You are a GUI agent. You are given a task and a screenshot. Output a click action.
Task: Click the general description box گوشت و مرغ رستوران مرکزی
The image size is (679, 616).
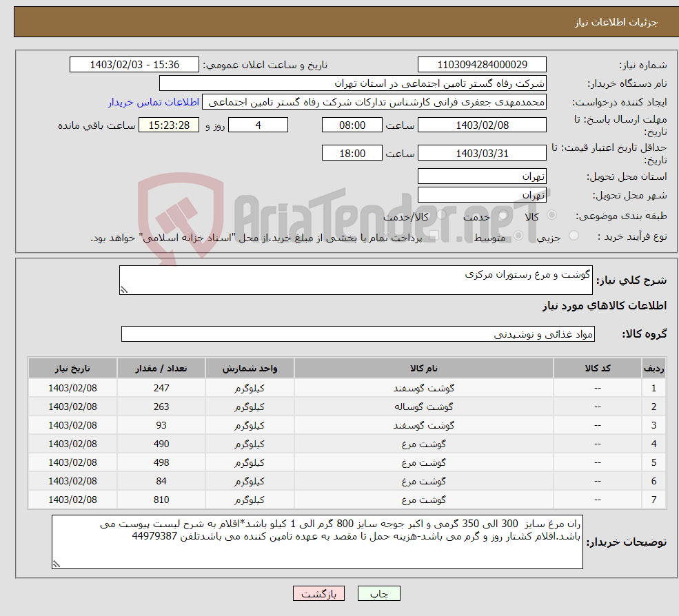click(356, 280)
